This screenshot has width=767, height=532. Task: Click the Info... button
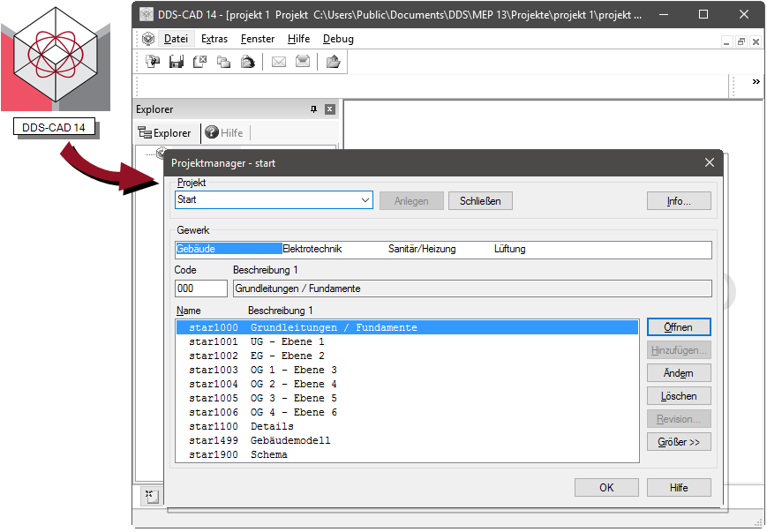pyautogui.click(x=678, y=201)
